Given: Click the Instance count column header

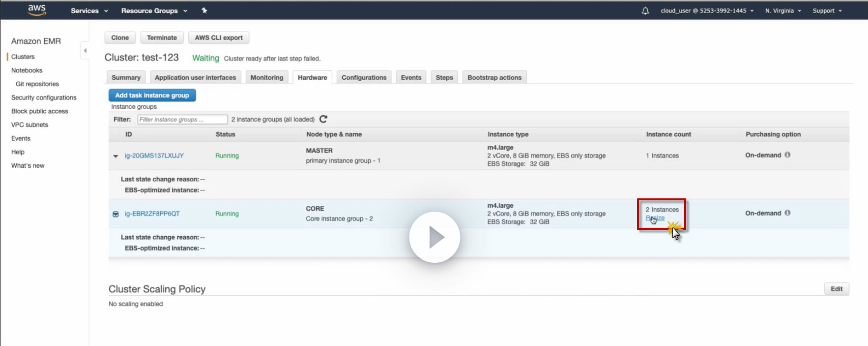Looking at the screenshot, I should (x=668, y=134).
